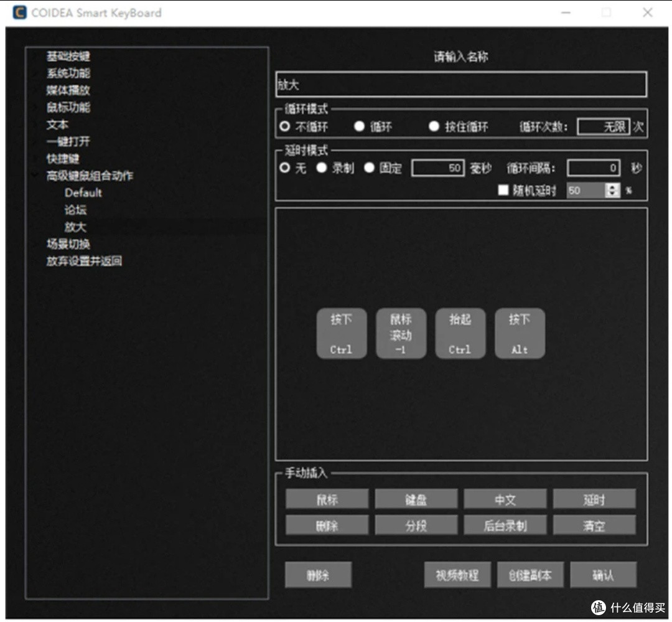Open the 媒体播放 category
672x622 pixels.
click(x=68, y=90)
